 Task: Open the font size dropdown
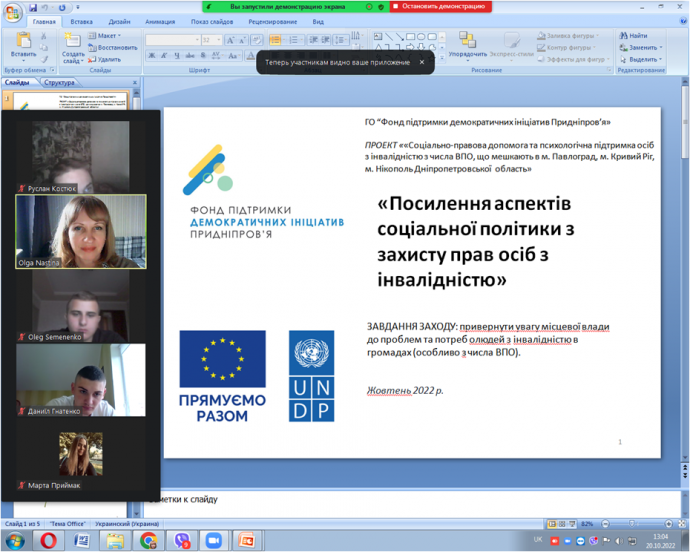(x=219, y=40)
